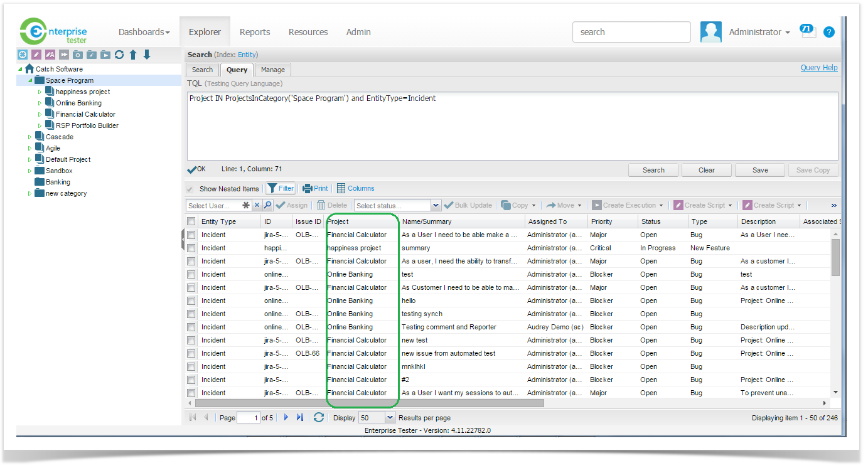Tick the select-all checkbox in grid header
The width and height of the screenshot is (868, 468).
pos(191,221)
